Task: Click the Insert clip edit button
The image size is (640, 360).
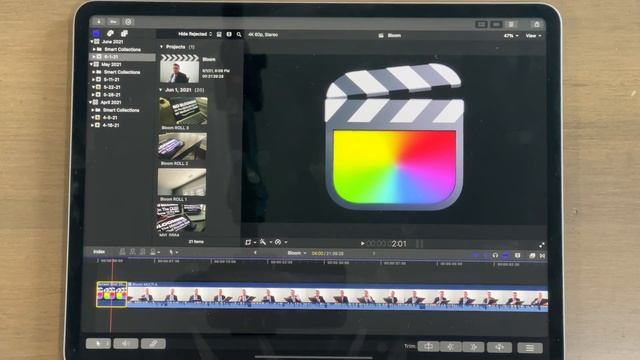Action: coord(132,252)
